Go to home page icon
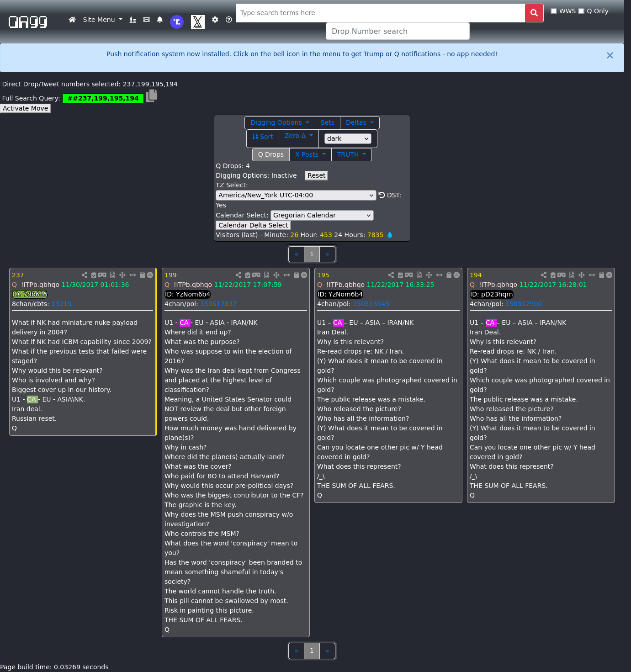Viewport: 631px width, 672px height. pos(72,20)
